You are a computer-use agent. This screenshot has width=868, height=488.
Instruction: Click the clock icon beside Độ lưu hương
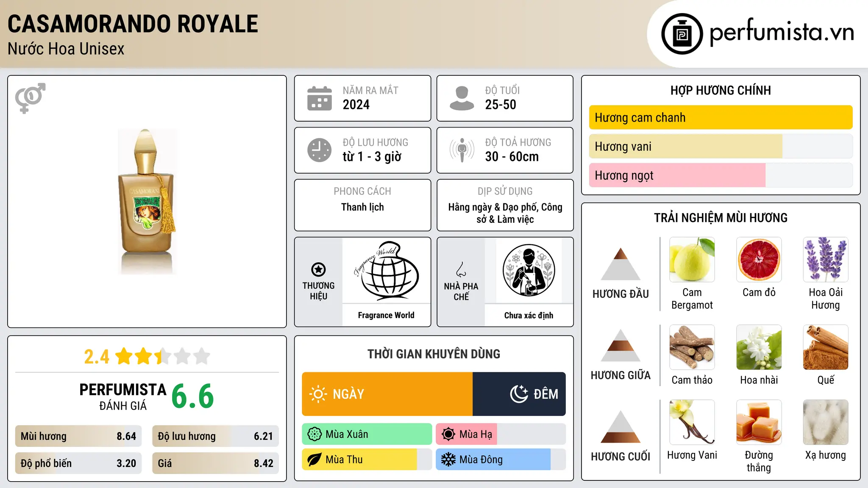tap(320, 150)
